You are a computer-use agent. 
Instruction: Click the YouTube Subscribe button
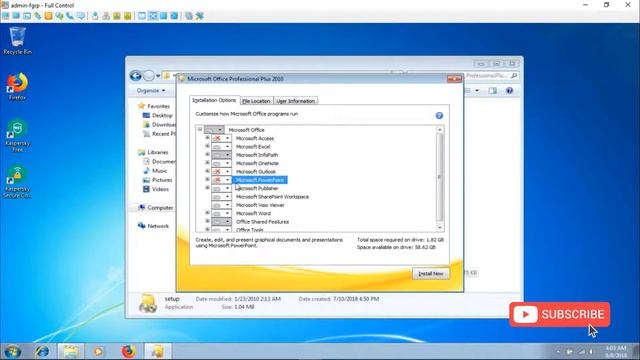point(560,314)
